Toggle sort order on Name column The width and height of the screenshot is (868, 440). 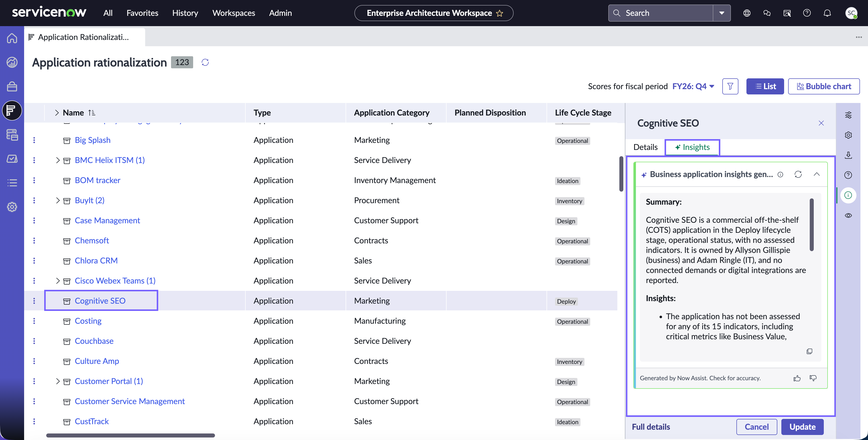[92, 113]
